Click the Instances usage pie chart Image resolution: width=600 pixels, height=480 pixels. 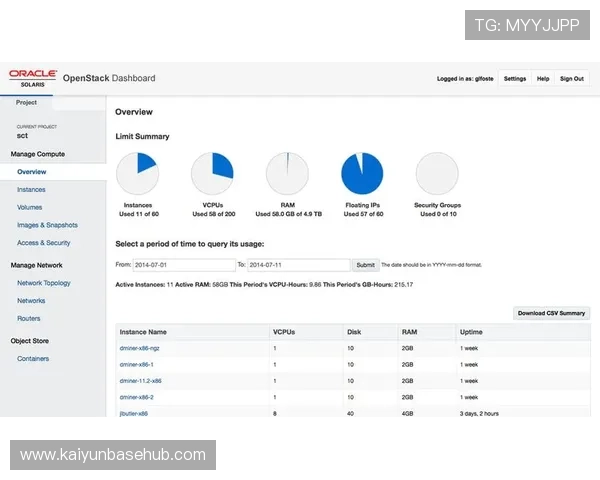tap(137, 174)
